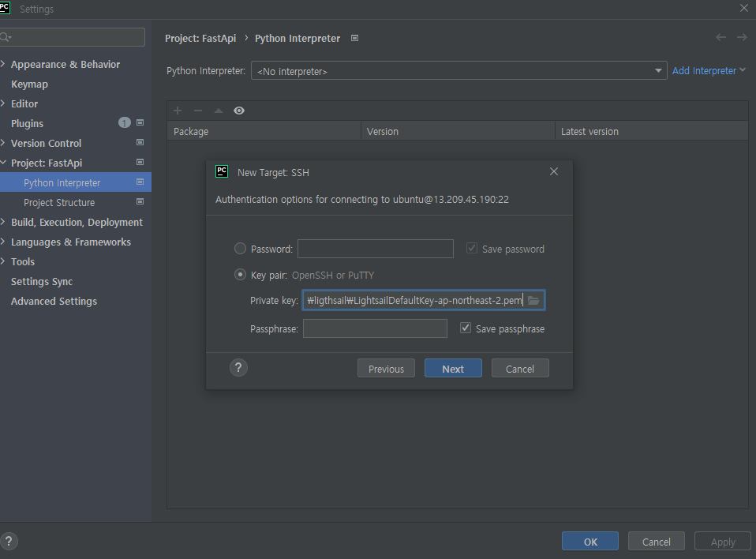
Task: Click the Previous button in SSH dialog
Action: click(x=386, y=369)
